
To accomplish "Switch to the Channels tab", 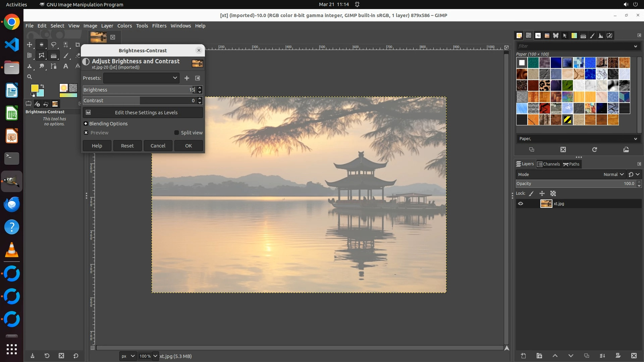I will coord(548,164).
